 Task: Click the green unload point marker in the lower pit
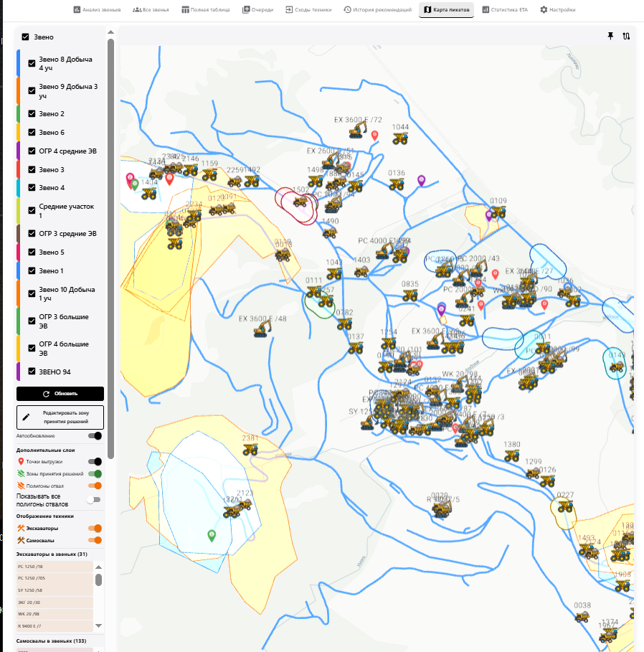click(x=212, y=536)
